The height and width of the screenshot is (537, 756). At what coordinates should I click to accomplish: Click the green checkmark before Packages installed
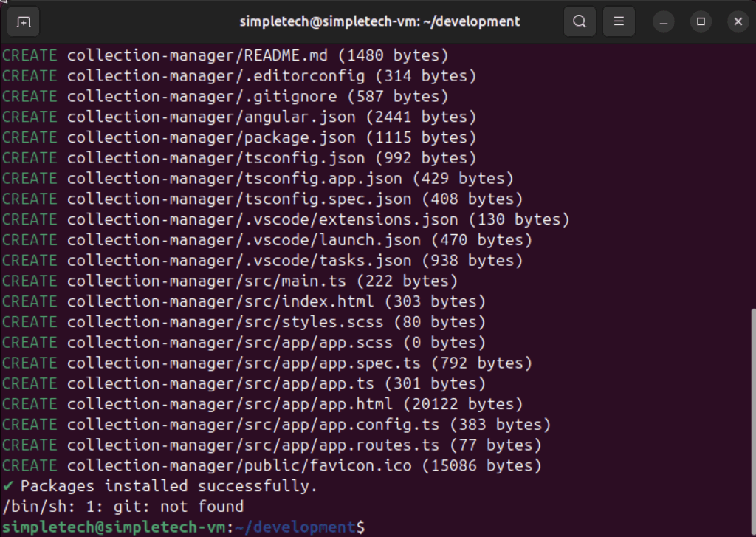click(7, 486)
